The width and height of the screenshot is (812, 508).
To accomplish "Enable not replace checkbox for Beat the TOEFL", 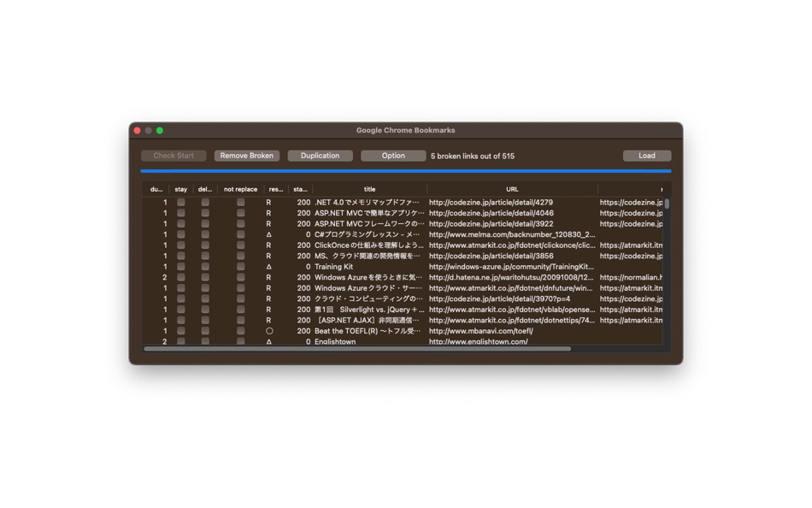I will click(241, 331).
